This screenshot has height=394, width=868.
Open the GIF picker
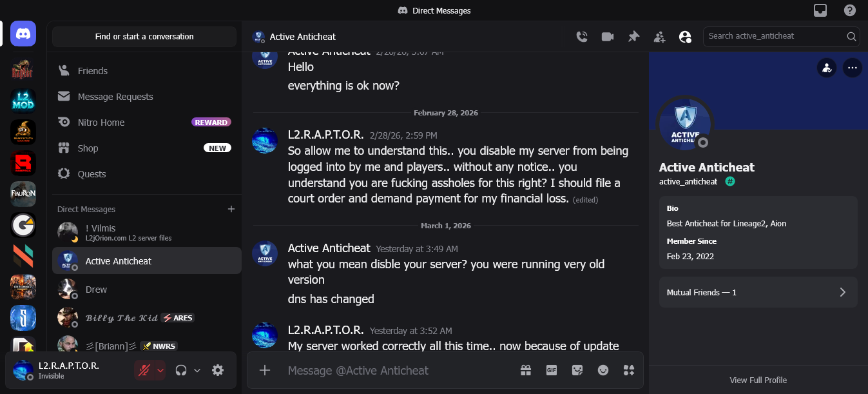[552, 370]
